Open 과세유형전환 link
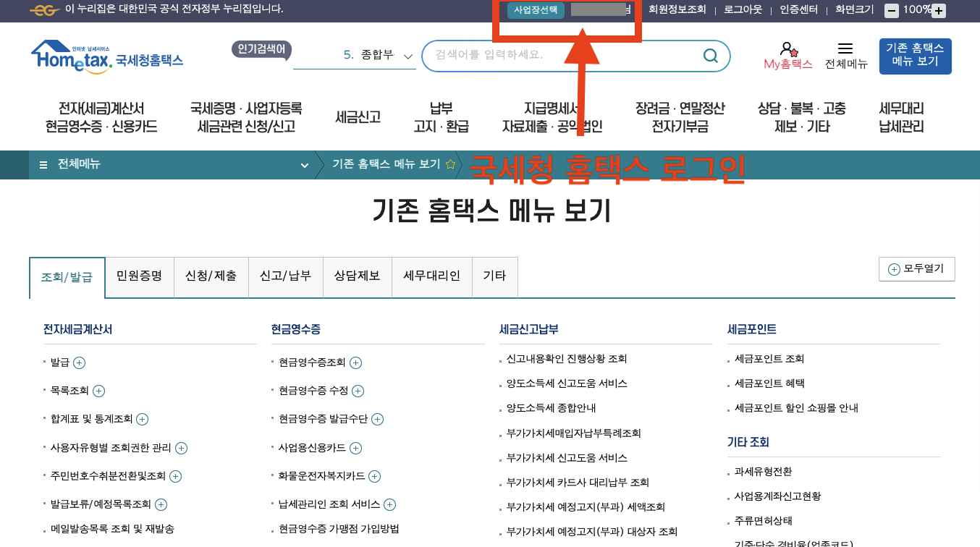Screen dimensions: 980x547 tap(763, 472)
